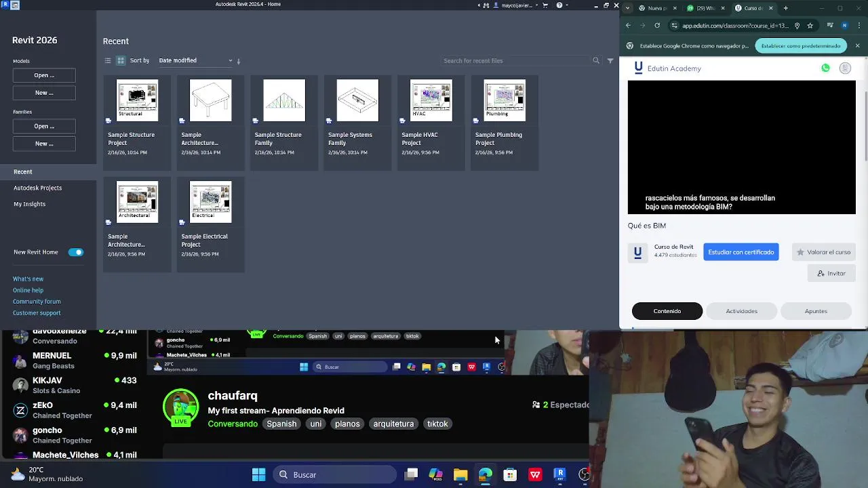Open the filter icon beside recent files search
The image size is (868, 488).
[610, 60]
